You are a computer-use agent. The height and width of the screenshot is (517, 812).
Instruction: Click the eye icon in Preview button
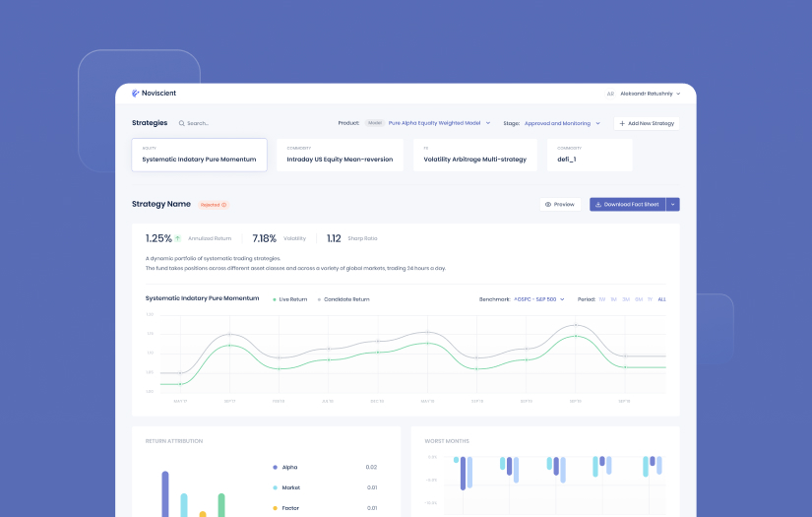tap(548, 204)
